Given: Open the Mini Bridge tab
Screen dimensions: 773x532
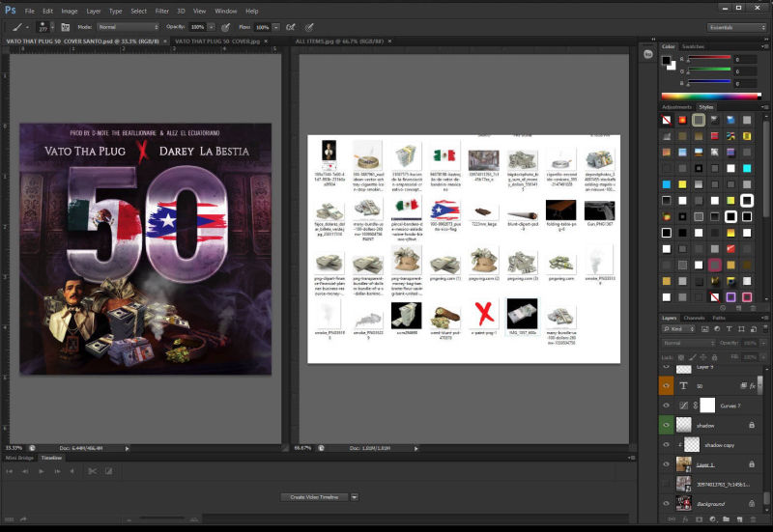Looking at the screenshot, I should coord(19,458).
